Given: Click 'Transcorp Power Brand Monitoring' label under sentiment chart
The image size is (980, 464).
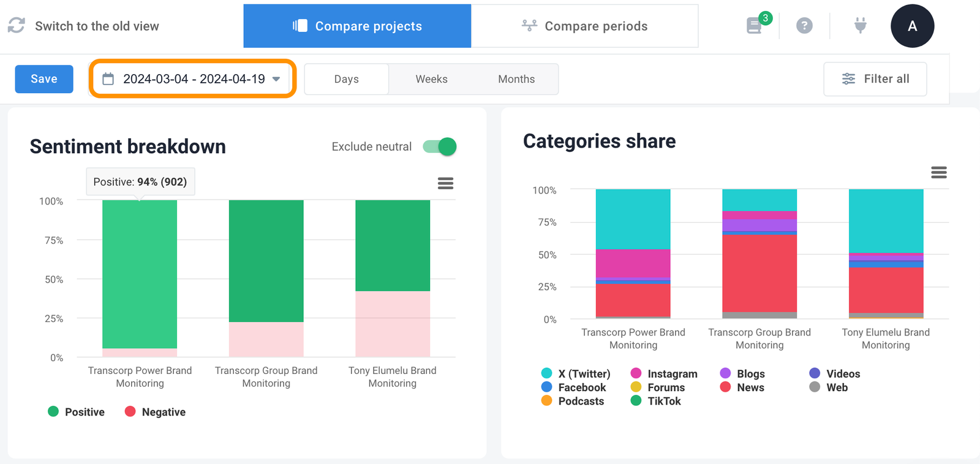Looking at the screenshot, I should click(x=140, y=376).
